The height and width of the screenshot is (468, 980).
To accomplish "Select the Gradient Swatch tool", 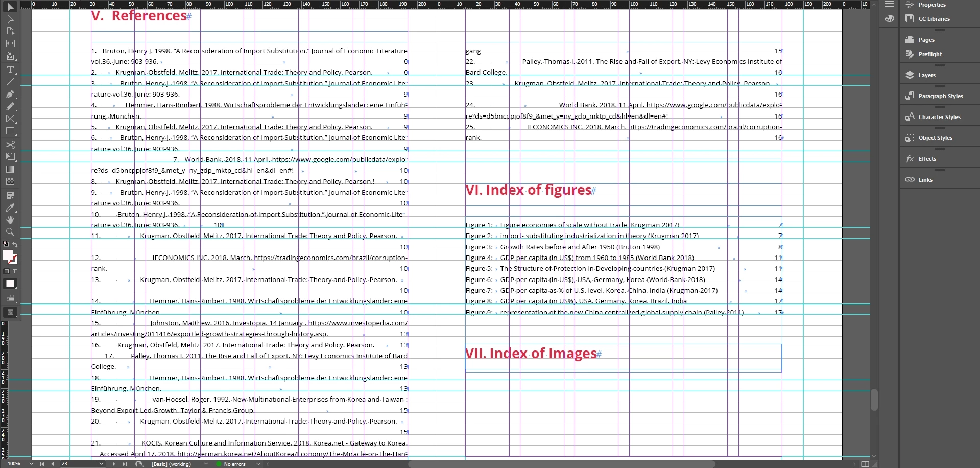I will (x=10, y=169).
